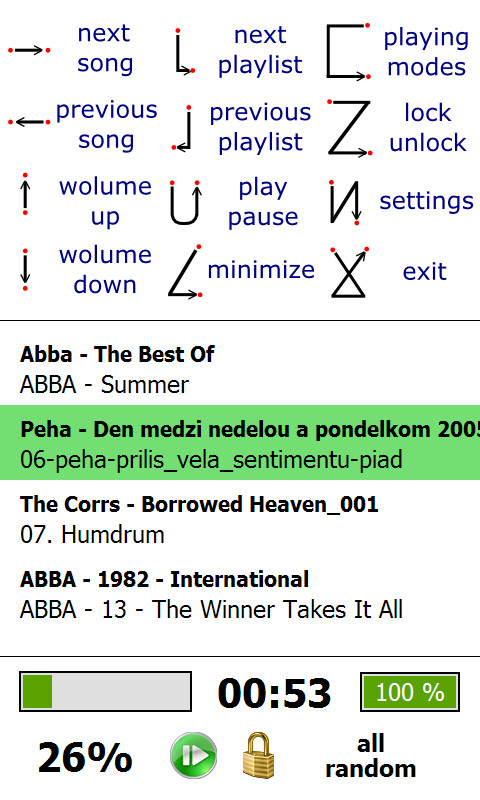The height and width of the screenshot is (800, 480).
Task: Click the volume up arrow gesture icon
Action: click(25, 194)
